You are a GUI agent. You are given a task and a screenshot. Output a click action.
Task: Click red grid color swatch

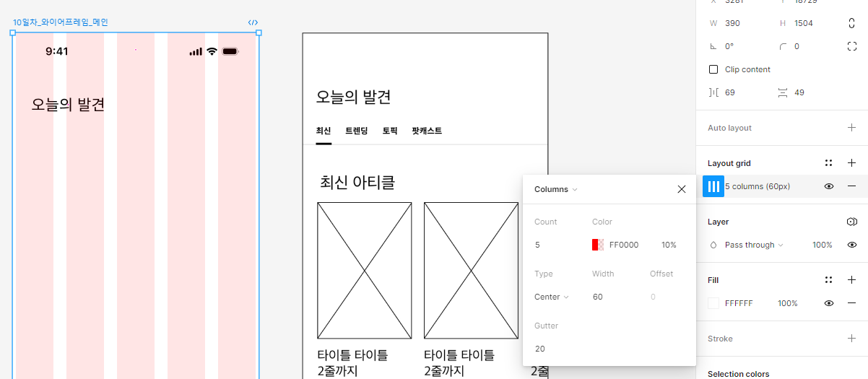pyautogui.click(x=598, y=245)
